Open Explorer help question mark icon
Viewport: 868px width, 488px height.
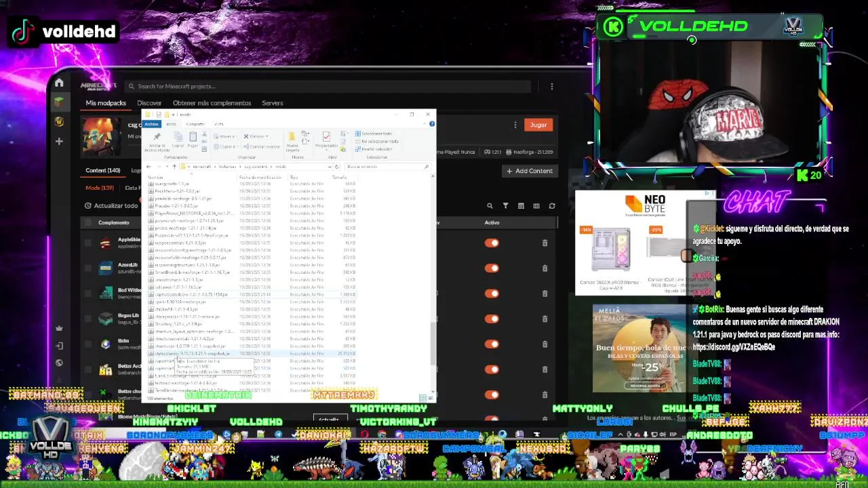pos(432,124)
